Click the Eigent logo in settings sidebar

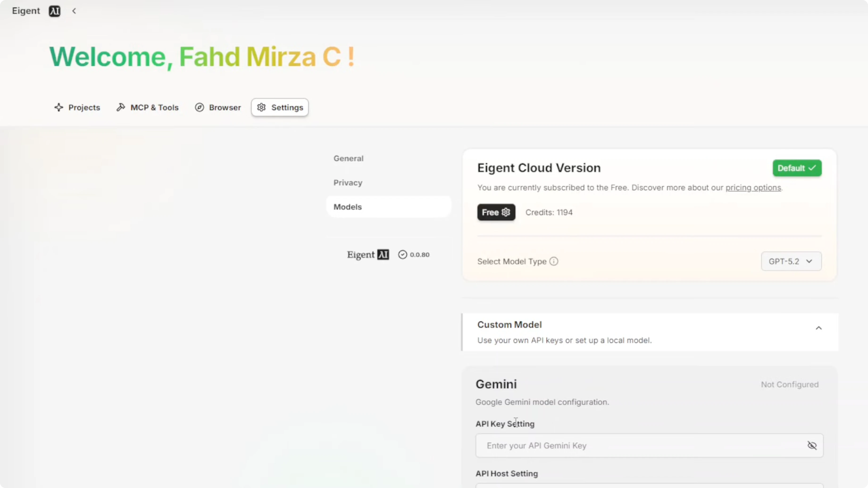368,255
